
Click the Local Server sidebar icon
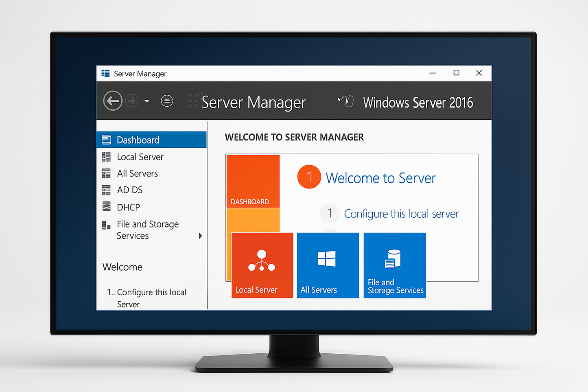coord(106,157)
